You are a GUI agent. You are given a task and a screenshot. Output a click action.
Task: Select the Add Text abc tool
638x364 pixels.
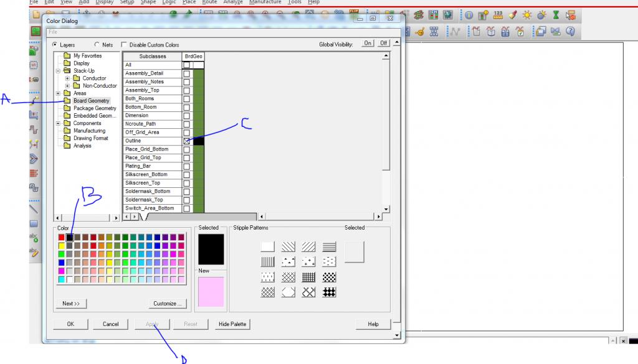point(34,238)
